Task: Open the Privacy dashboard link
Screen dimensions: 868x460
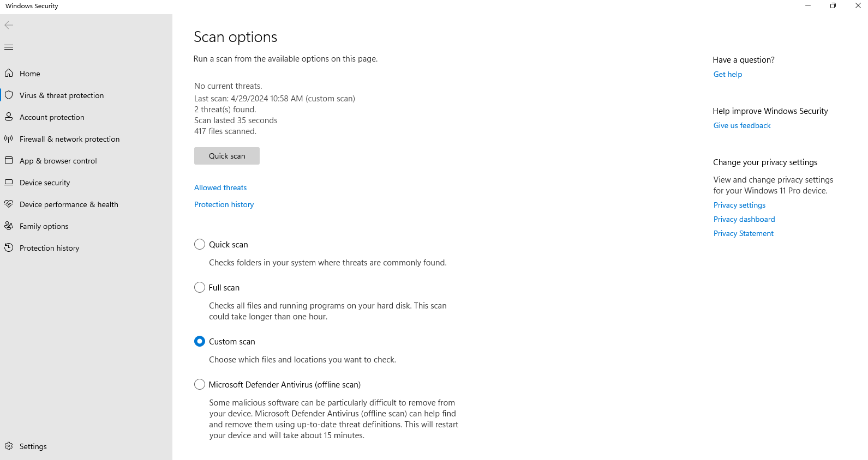Action: coord(744,219)
